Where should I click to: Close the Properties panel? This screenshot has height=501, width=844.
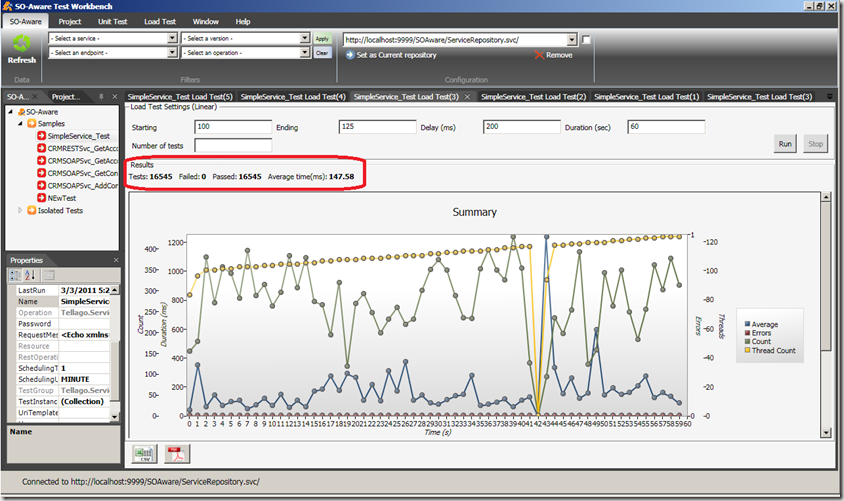click(x=116, y=260)
